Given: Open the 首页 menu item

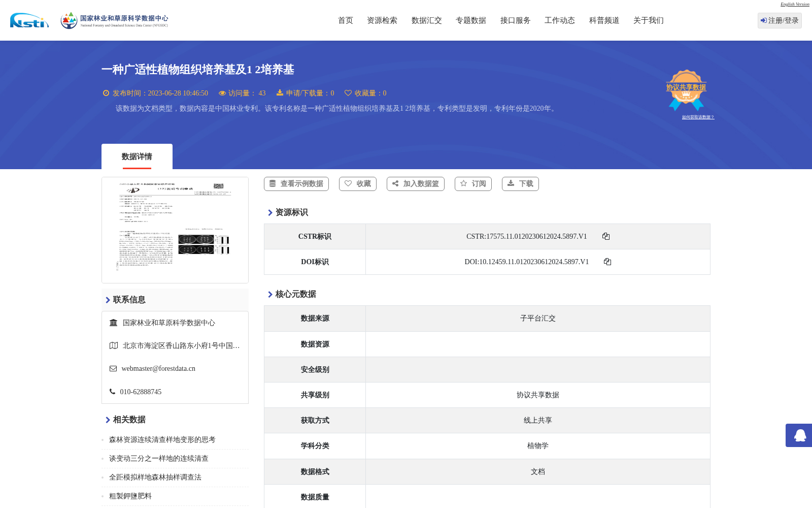Looking at the screenshot, I should (346, 20).
